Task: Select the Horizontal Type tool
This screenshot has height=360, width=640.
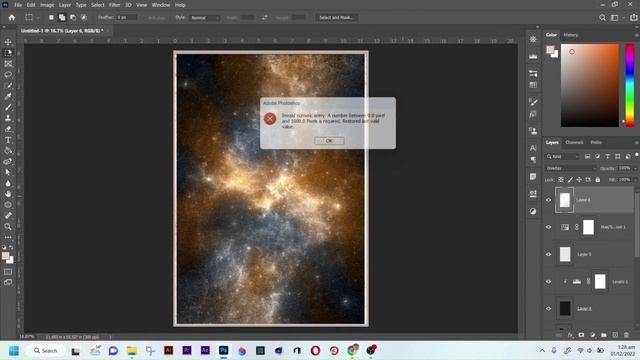Action: point(8,140)
